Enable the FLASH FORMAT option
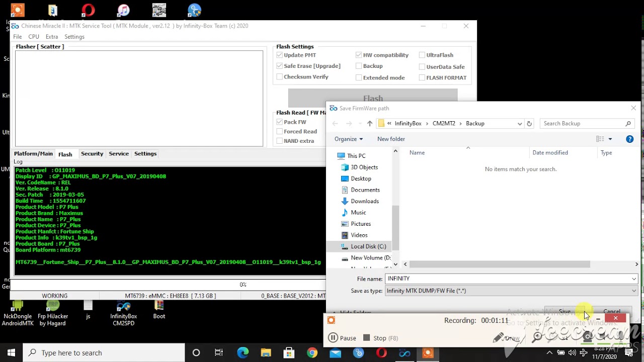The width and height of the screenshot is (644, 362). [x=422, y=77]
